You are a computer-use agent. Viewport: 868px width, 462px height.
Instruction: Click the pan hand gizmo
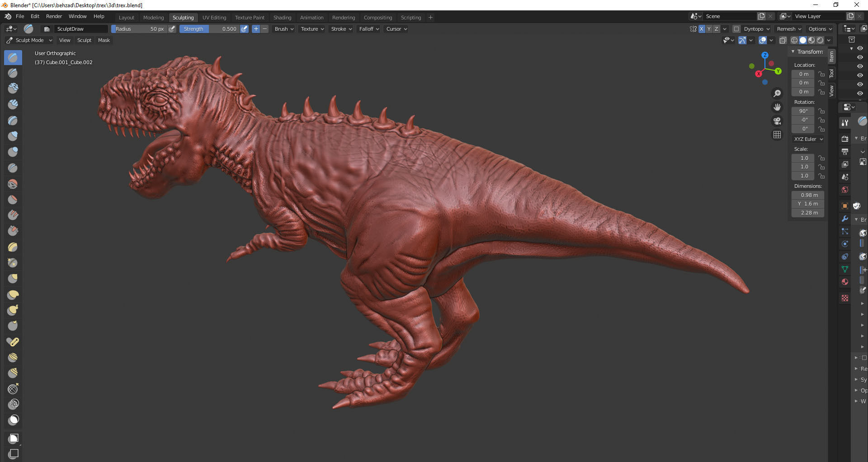pos(777,107)
